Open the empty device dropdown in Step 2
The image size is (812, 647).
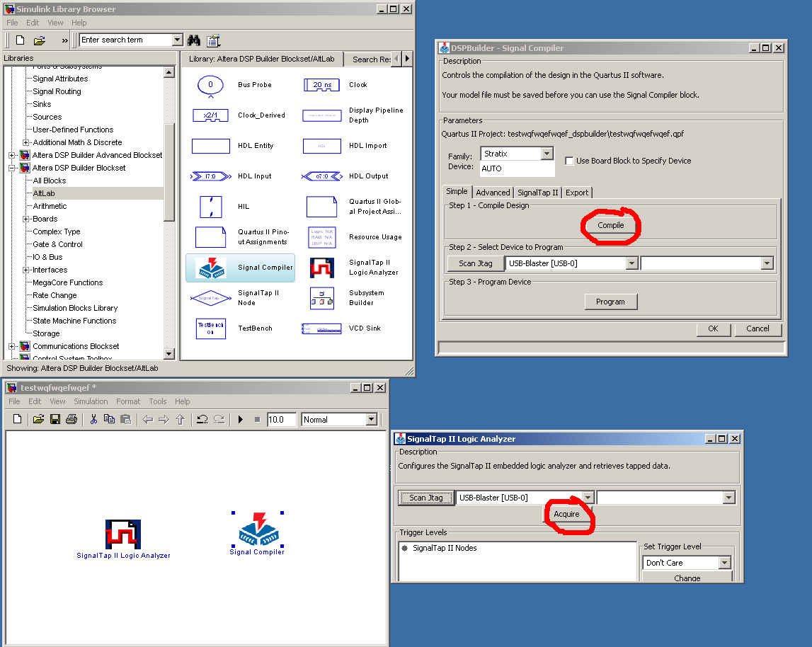click(x=767, y=263)
